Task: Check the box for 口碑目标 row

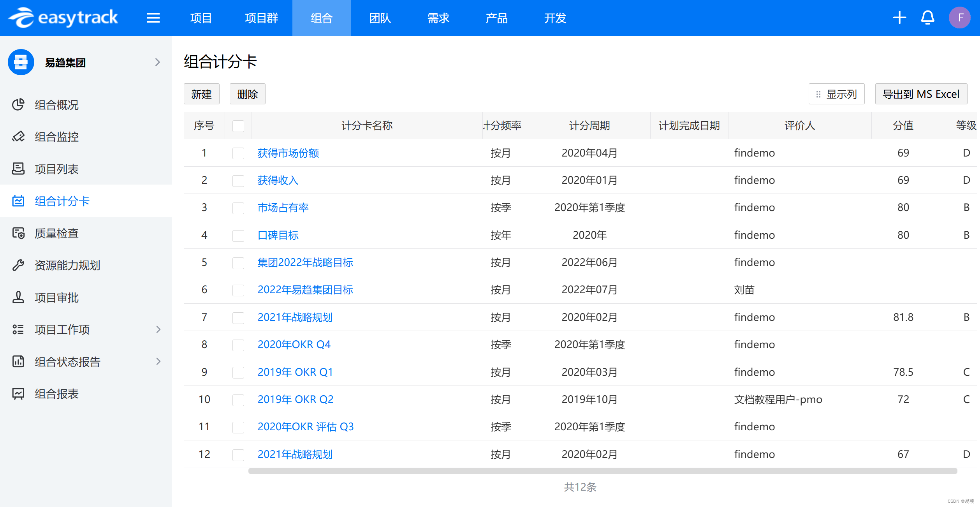Action: point(238,235)
